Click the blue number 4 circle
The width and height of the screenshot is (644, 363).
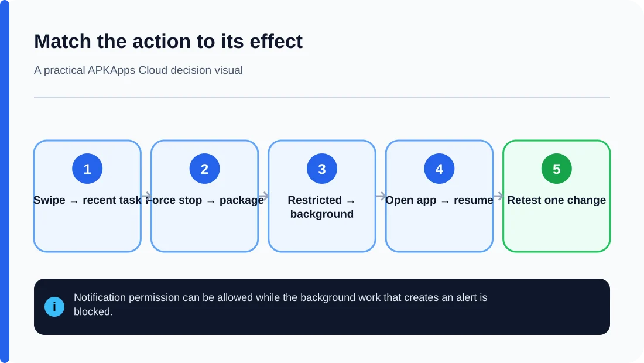(439, 169)
